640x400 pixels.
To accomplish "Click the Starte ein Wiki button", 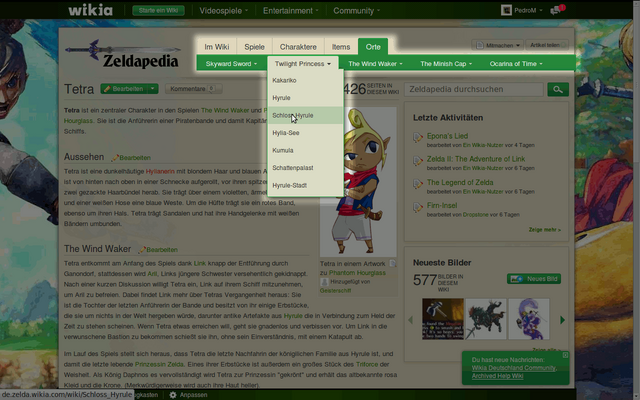I will coord(158,11).
